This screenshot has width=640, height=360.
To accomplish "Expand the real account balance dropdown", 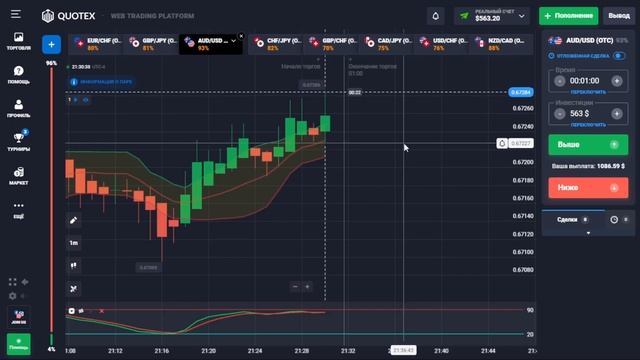I will coord(521,16).
